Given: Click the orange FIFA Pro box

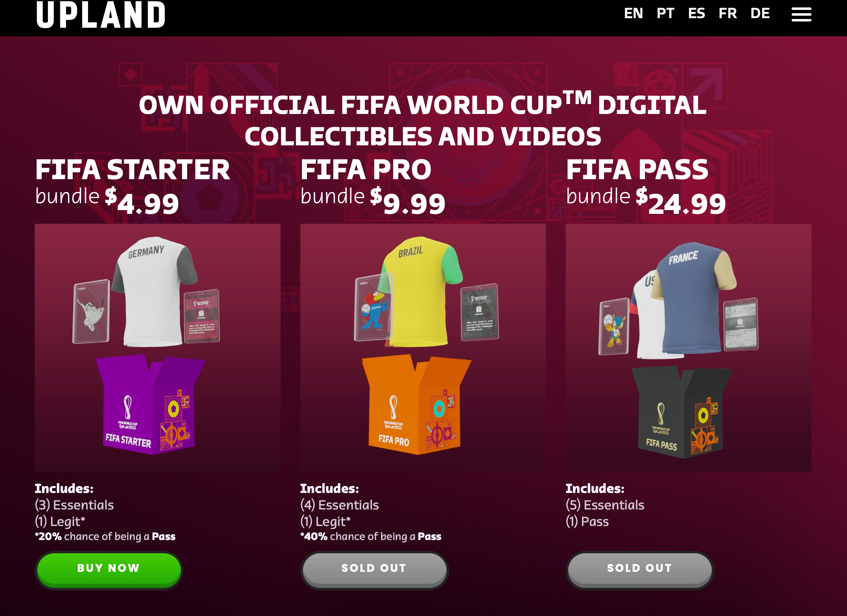Looking at the screenshot, I should pyautogui.click(x=416, y=405).
